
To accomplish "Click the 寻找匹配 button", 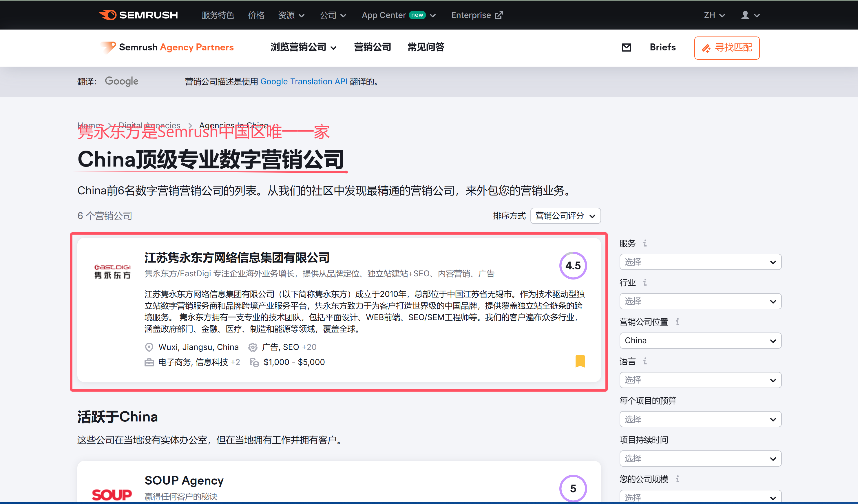I will (x=727, y=48).
